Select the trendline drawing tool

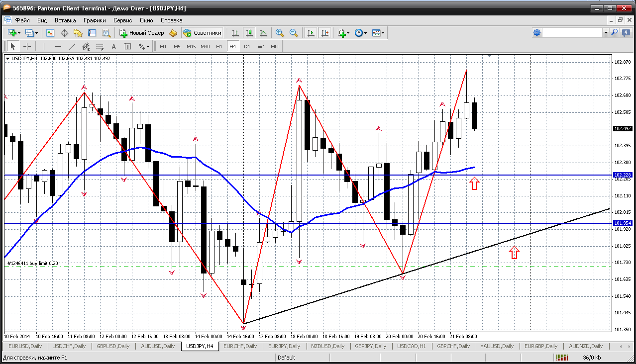tap(72, 46)
